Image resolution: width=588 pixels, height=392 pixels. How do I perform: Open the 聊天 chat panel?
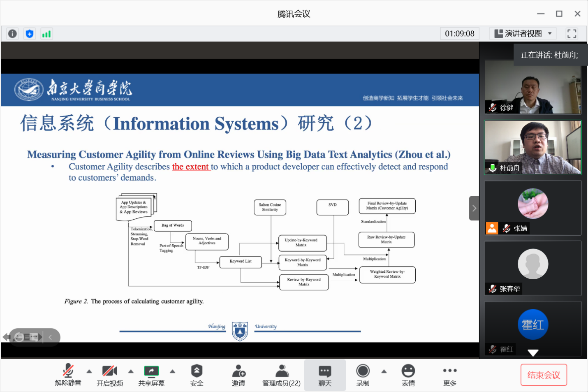[325, 375]
